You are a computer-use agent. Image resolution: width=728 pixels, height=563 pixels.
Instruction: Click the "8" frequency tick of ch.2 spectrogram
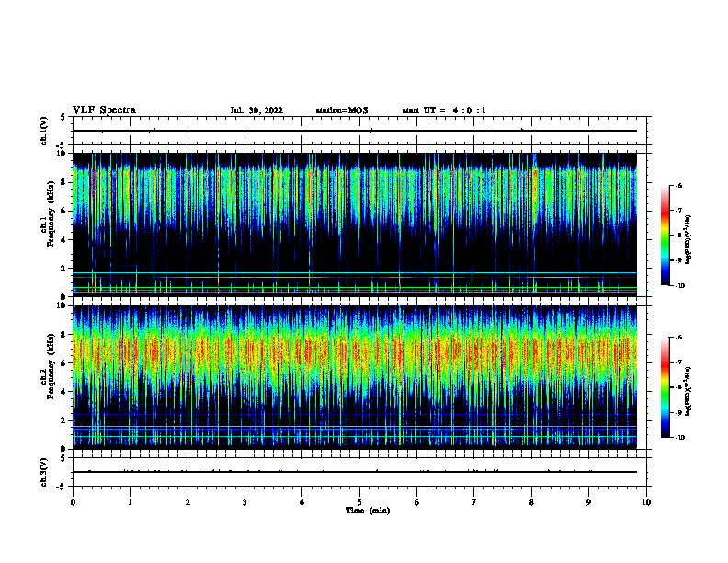(63, 335)
